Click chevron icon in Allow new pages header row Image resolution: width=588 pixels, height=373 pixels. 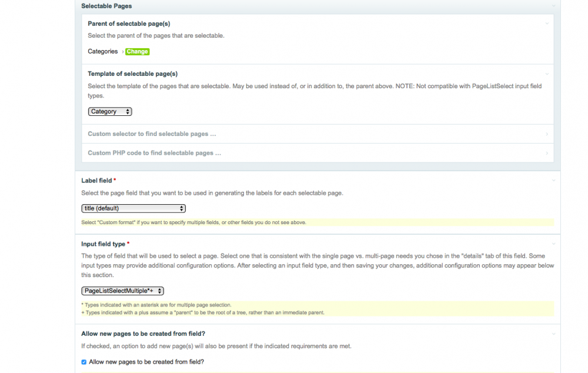(553, 334)
